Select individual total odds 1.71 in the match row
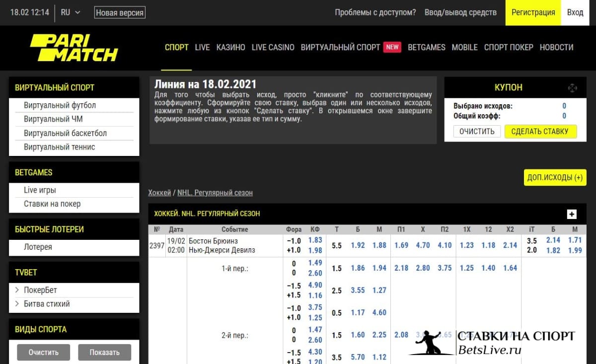Screen dimensions: 596x364 [x=575, y=240]
